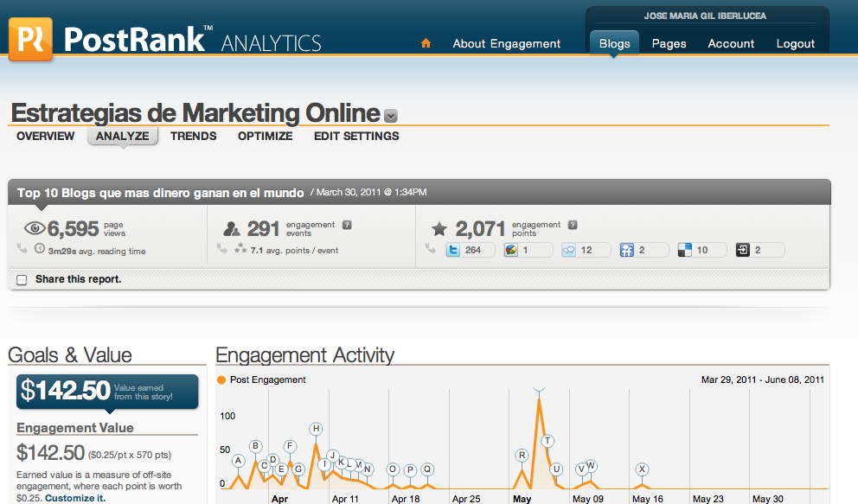The image size is (858, 504).
Task: Select chart marker O
Action: pos(393,469)
